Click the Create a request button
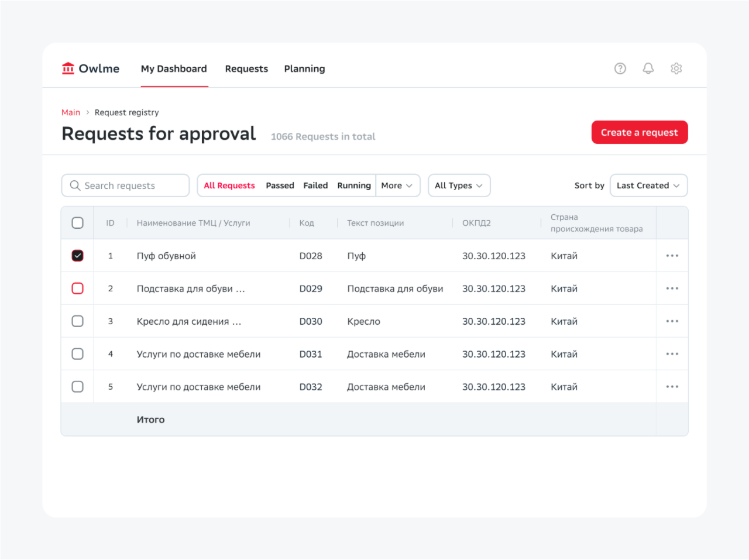 640,132
